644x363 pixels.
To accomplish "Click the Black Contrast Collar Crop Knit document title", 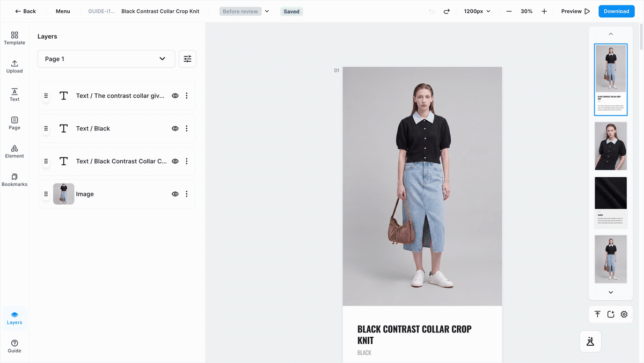I will pos(160,11).
